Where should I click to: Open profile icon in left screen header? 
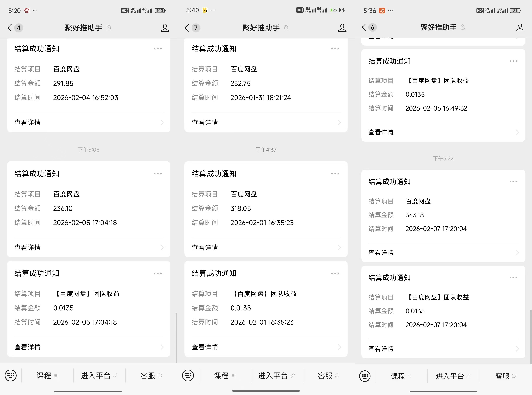165,28
